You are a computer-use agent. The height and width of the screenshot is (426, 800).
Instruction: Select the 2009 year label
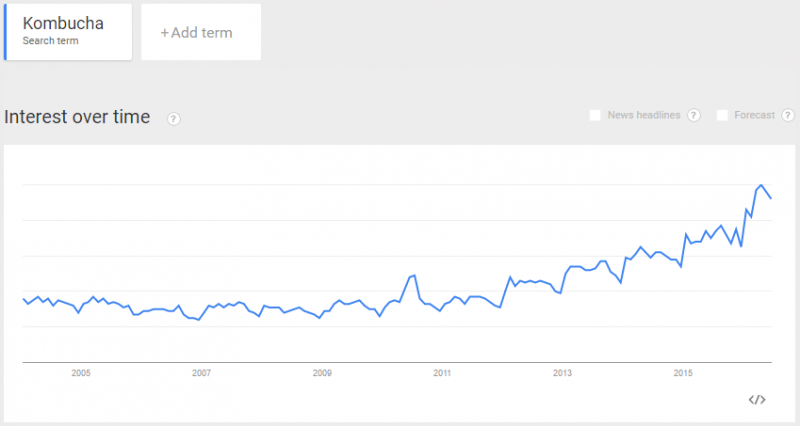click(322, 374)
